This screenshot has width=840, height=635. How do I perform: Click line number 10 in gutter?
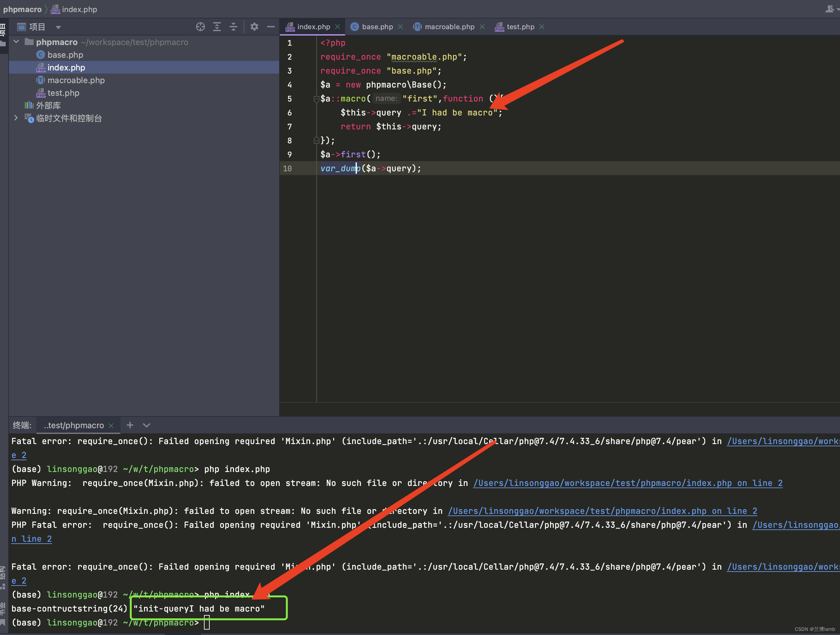(287, 169)
